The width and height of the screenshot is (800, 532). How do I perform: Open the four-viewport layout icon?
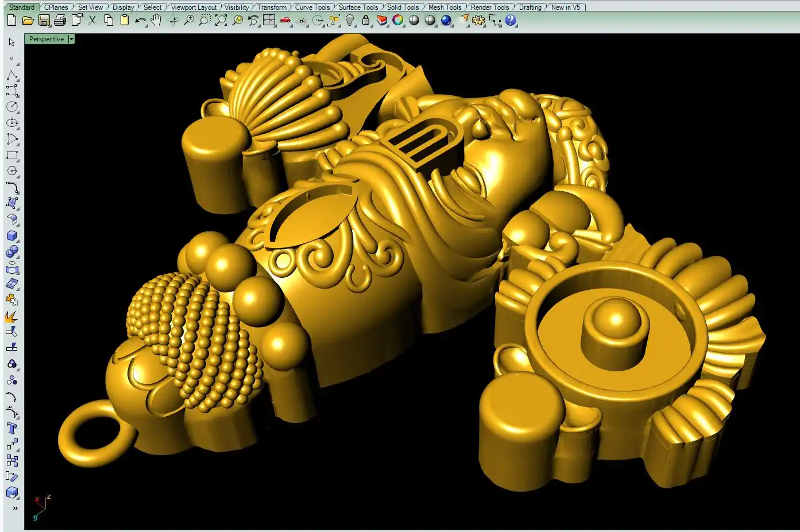[x=269, y=21]
